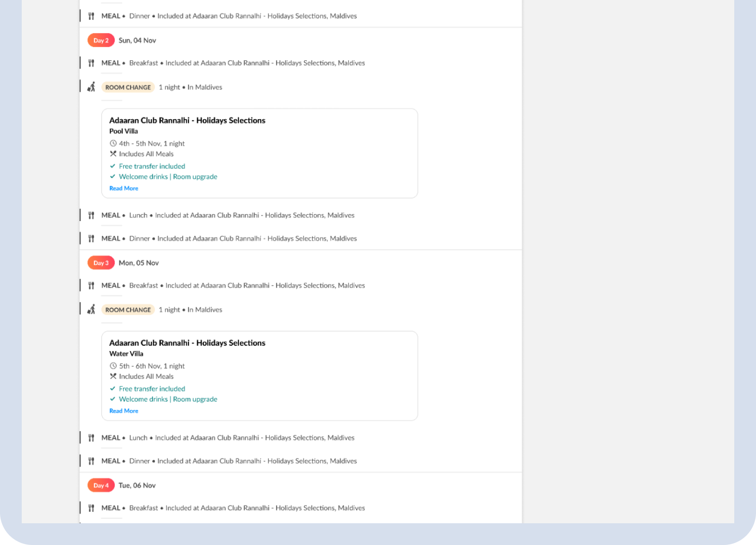Click the Dinner meal text just above Day 3
Viewport: 756px width, 545px height.
(x=243, y=238)
